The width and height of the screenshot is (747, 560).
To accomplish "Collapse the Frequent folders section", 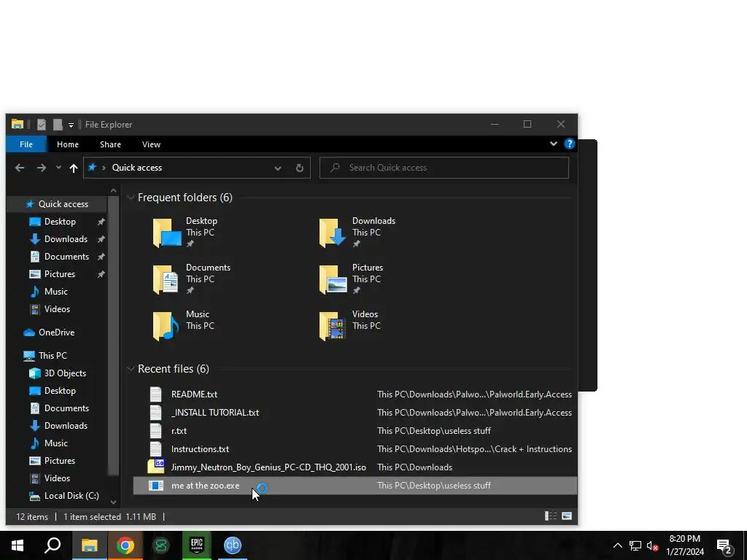I will 131,197.
